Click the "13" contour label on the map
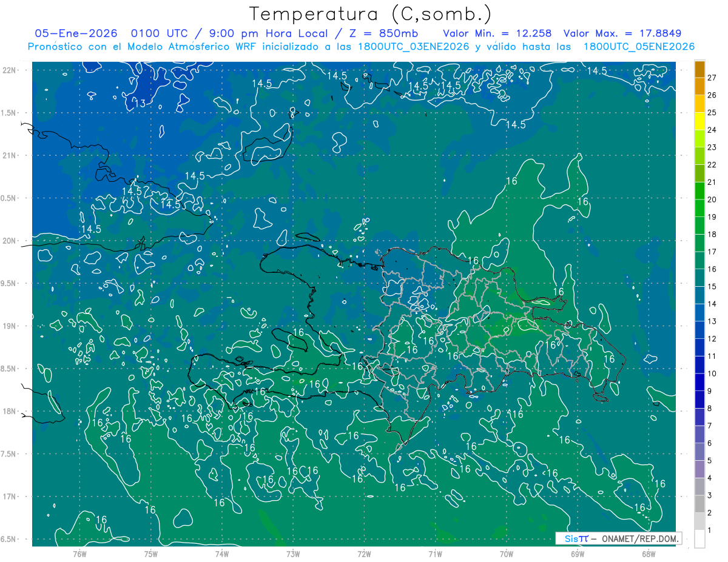Viewport: 728px width, 562px height. point(140,104)
